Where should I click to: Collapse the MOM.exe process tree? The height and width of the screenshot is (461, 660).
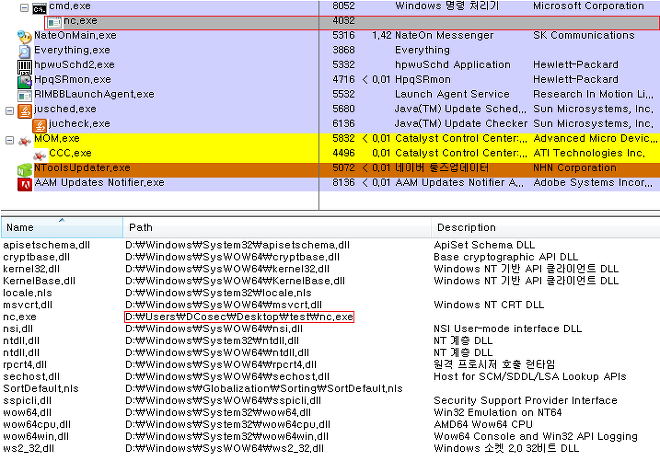click(x=10, y=140)
